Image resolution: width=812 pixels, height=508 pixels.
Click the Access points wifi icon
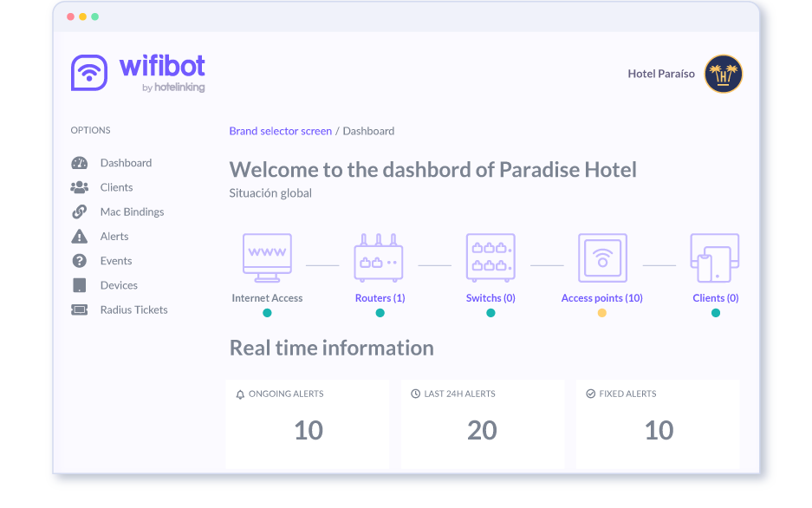[x=603, y=257]
